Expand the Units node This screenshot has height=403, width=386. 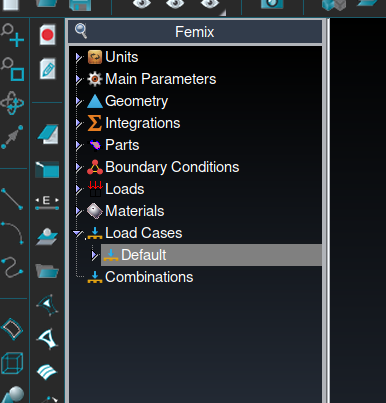click(79, 57)
